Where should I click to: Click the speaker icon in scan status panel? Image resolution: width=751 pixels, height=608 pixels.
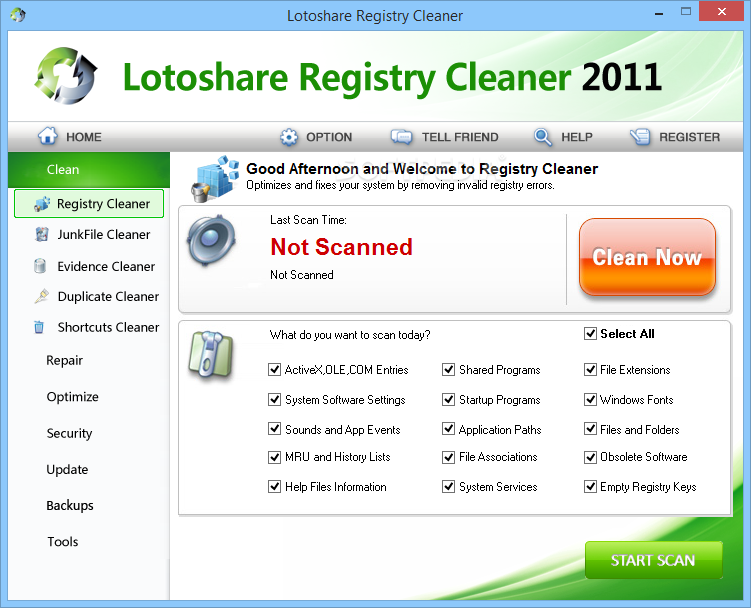point(211,240)
